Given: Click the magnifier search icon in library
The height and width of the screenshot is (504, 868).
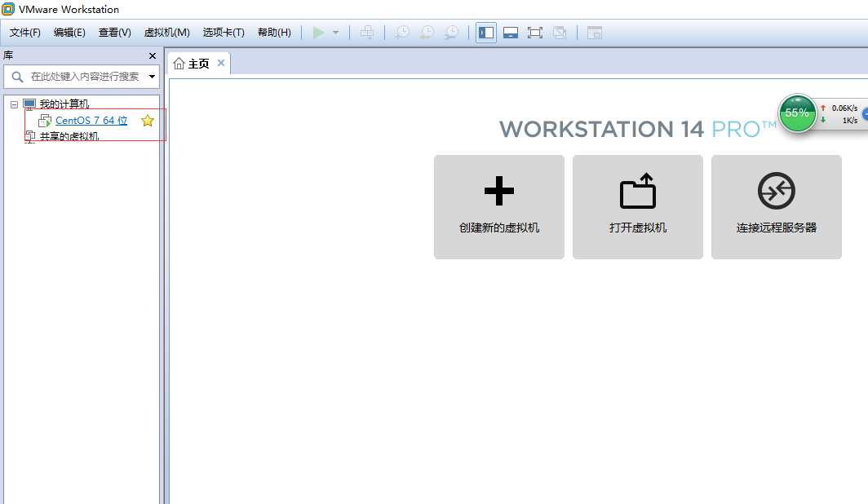Looking at the screenshot, I should tap(17, 77).
